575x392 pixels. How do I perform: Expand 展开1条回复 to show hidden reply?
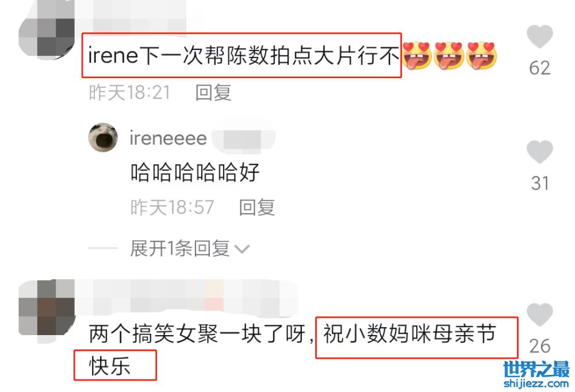coord(179,249)
